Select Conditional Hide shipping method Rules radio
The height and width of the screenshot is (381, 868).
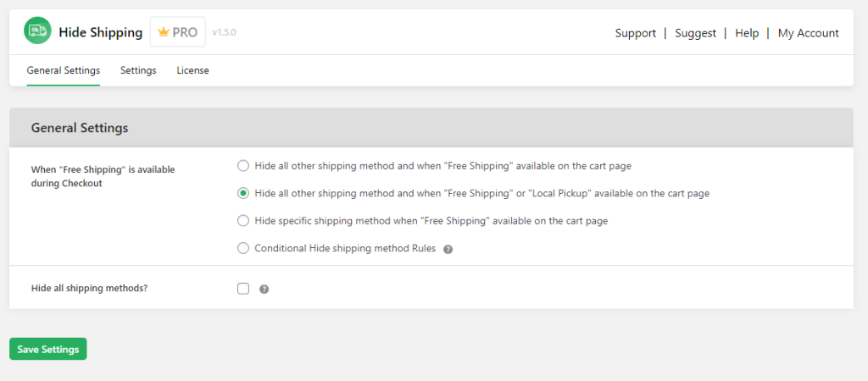click(243, 248)
